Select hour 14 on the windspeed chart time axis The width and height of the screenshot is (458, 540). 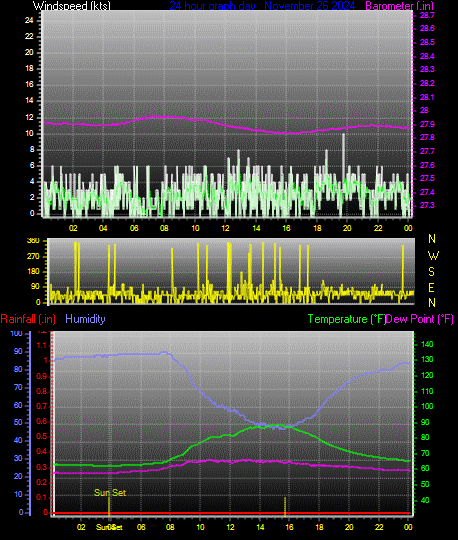click(256, 228)
